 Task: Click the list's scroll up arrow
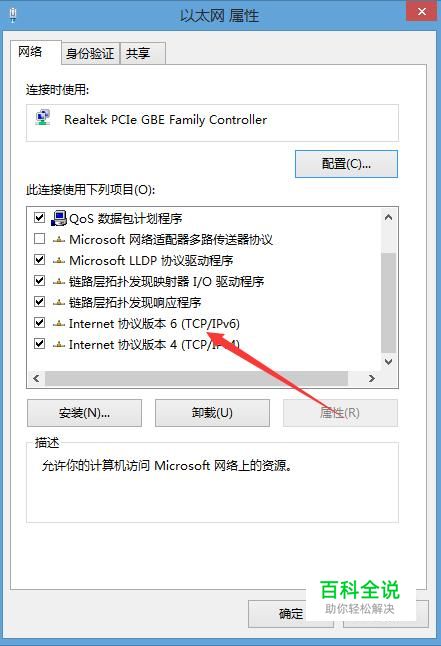(x=388, y=217)
